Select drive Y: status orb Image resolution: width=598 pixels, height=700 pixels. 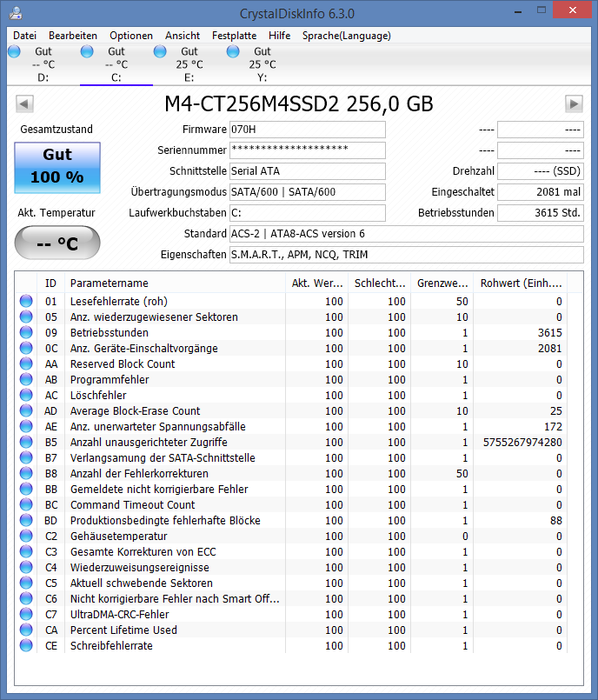coord(233,51)
